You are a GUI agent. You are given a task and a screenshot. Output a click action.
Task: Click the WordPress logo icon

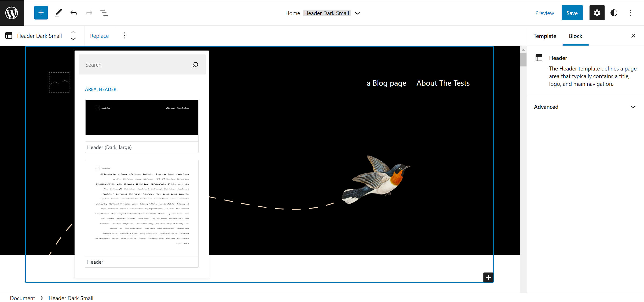12,13
